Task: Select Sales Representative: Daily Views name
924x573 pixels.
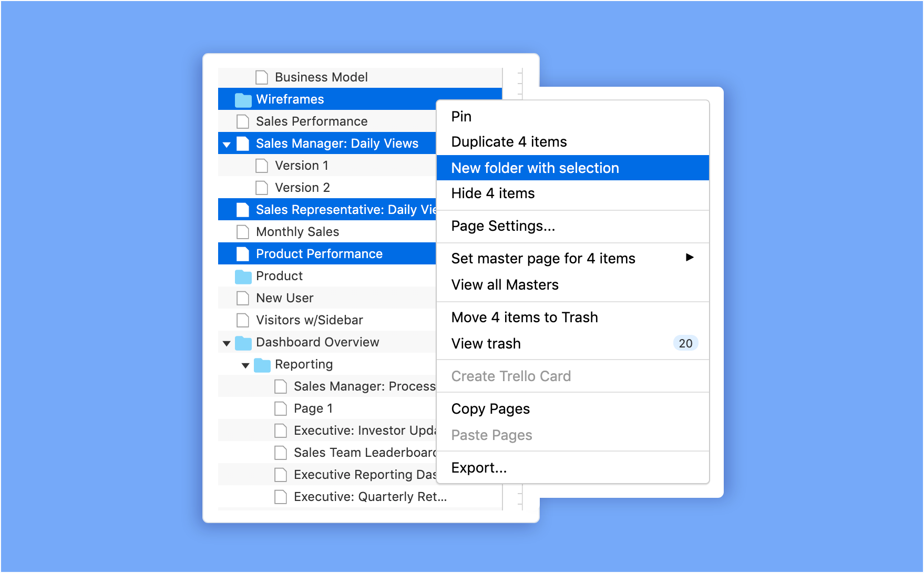Action: click(346, 210)
